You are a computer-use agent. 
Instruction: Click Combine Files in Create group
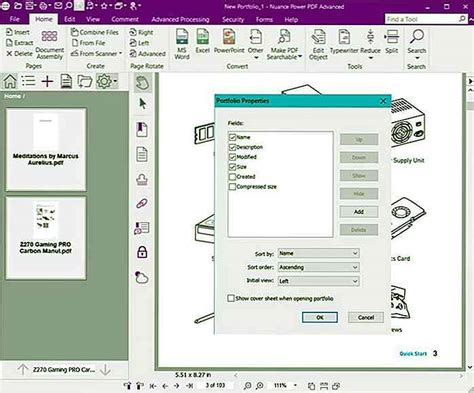point(95,32)
